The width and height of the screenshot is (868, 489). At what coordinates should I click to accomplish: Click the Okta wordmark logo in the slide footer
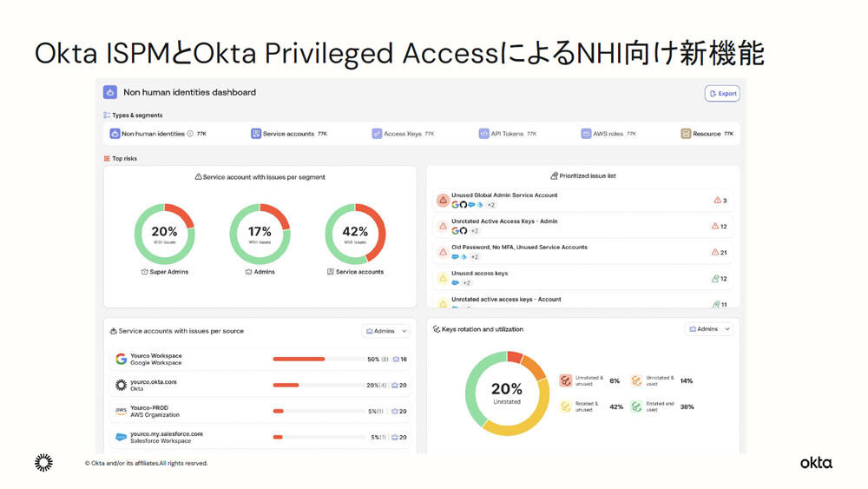pyautogui.click(x=816, y=463)
